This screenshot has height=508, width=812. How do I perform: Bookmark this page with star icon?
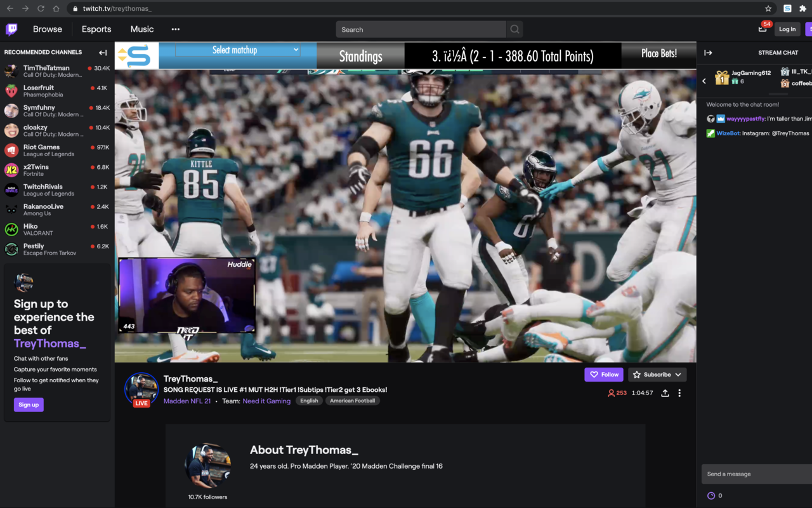(x=768, y=8)
